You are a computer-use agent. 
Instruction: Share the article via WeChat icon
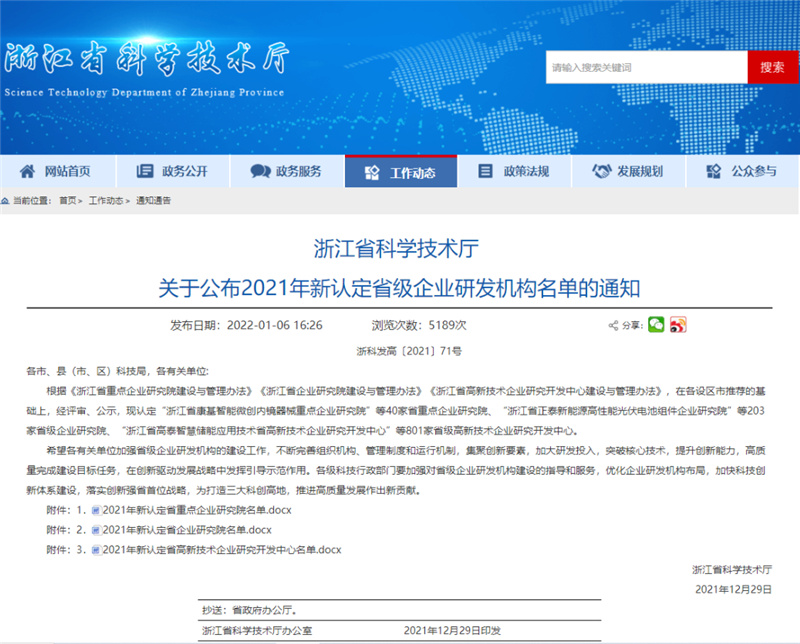point(656,325)
